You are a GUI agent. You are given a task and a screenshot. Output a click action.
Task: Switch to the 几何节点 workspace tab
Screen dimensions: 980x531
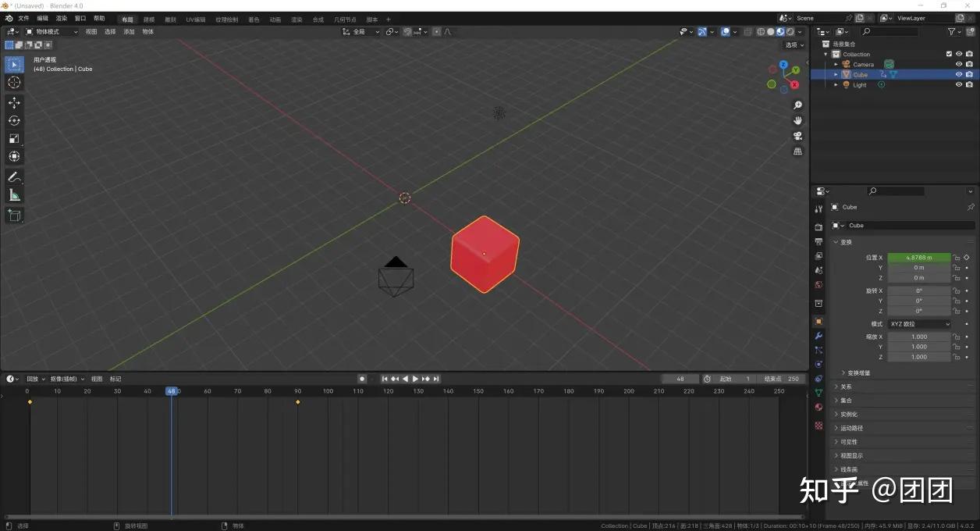pos(346,19)
